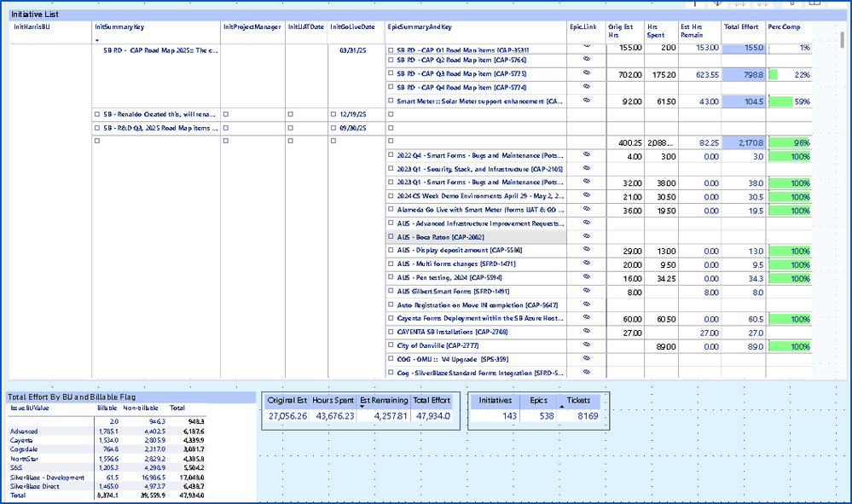Toggle expand box beside CAP Q2 Road Map item
Screen dimensions: 852x504
pyautogui.click(x=391, y=61)
